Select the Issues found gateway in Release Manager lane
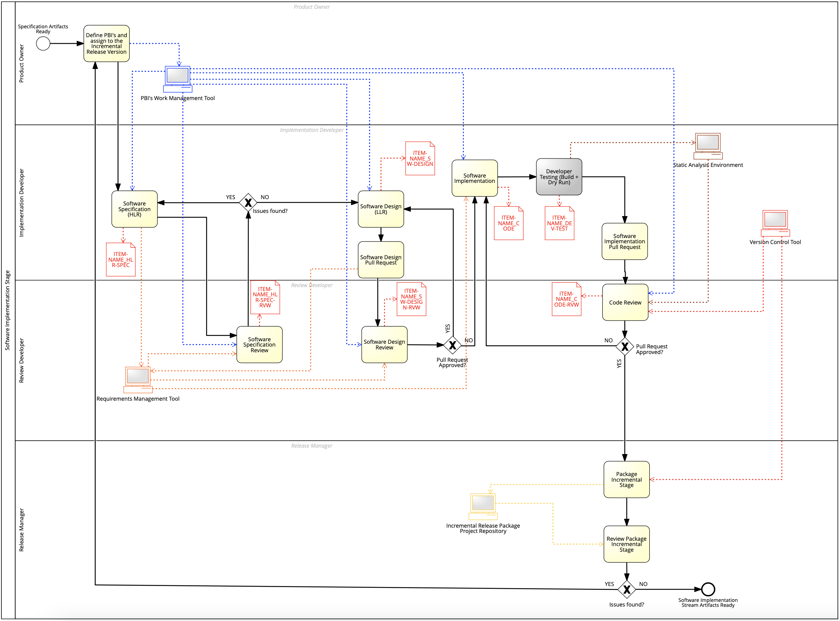840x621 pixels. (x=626, y=589)
